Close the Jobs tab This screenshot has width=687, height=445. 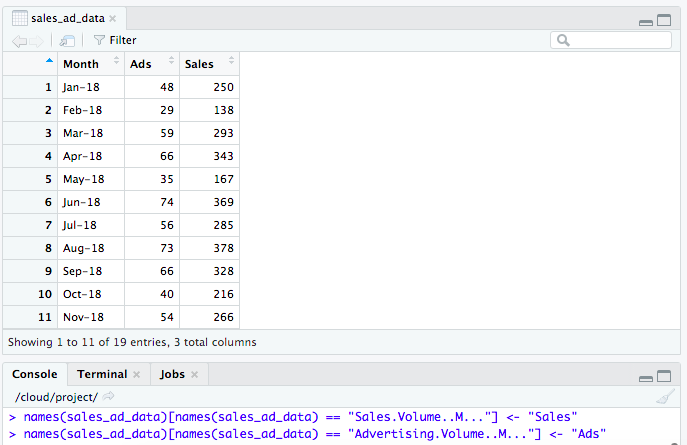(x=195, y=375)
